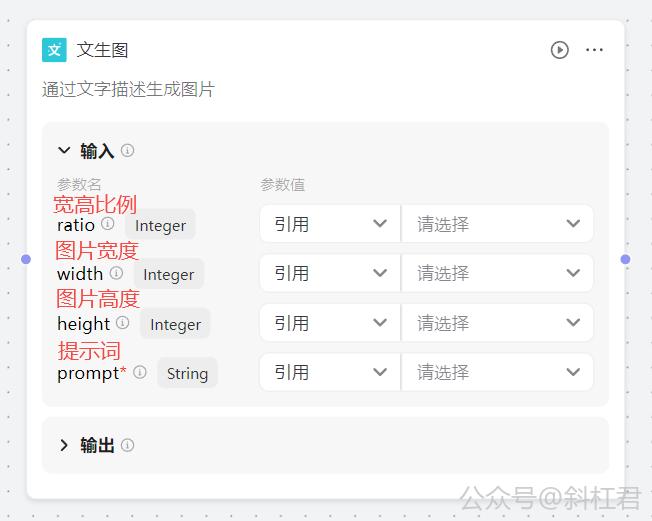The image size is (652, 521).
Task: Click info icon beside 输出 heading
Action: coord(127,445)
